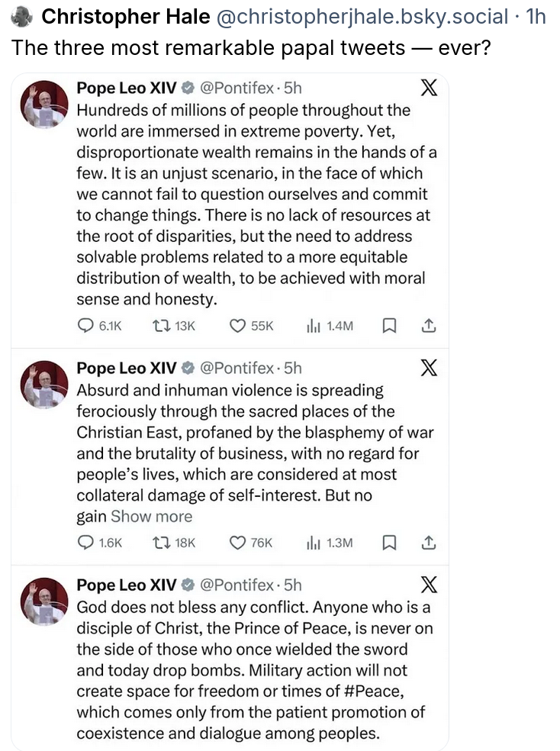Reply to the second tweet with 1.6K replies
The image size is (560, 751).
pyautogui.click(x=85, y=543)
